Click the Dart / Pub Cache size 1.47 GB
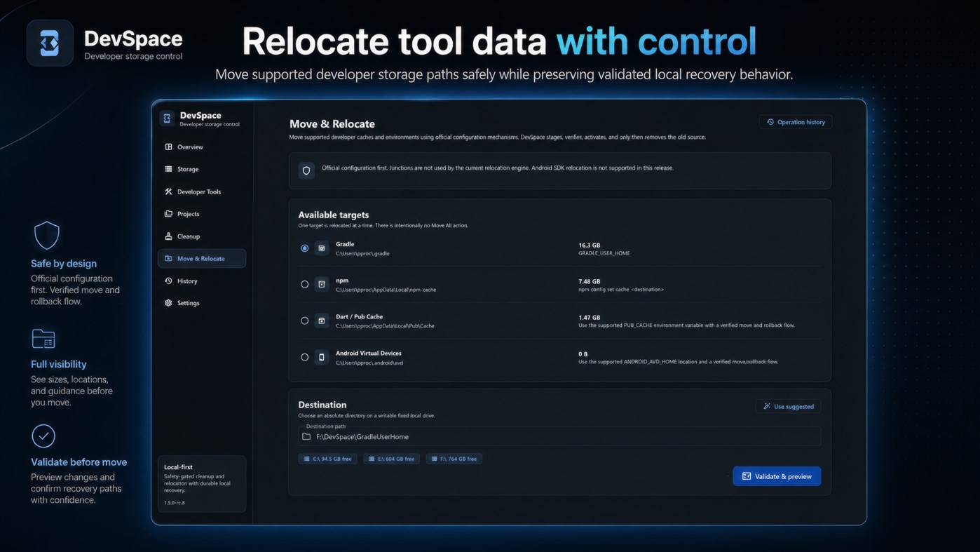 (x=590, y=317)
